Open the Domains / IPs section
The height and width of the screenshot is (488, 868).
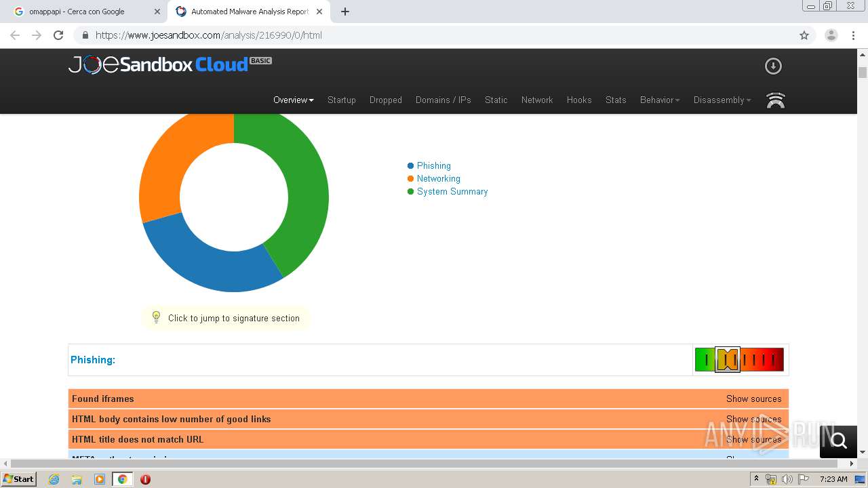443,100
